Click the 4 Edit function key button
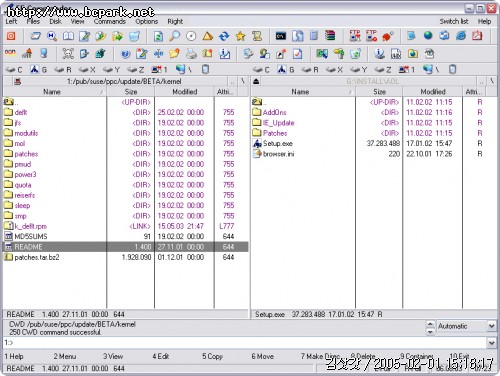 (x=161, y=356)
